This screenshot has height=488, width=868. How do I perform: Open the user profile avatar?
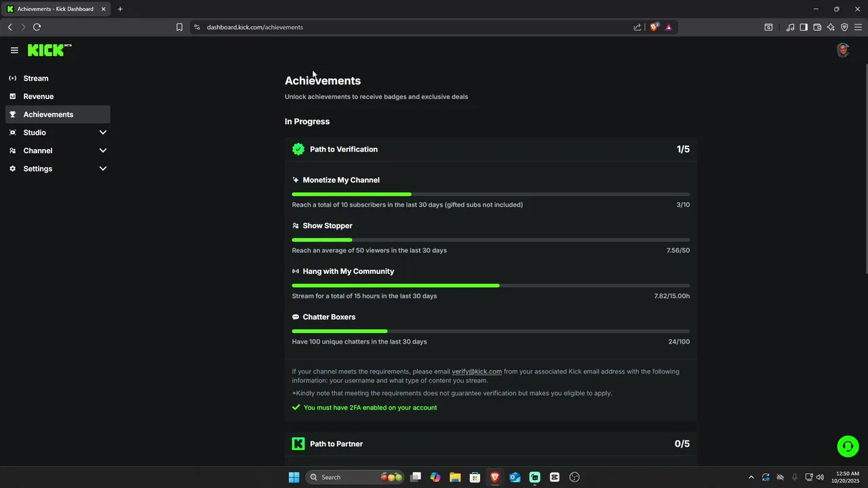pyautogui.click(x=843, y=50)
